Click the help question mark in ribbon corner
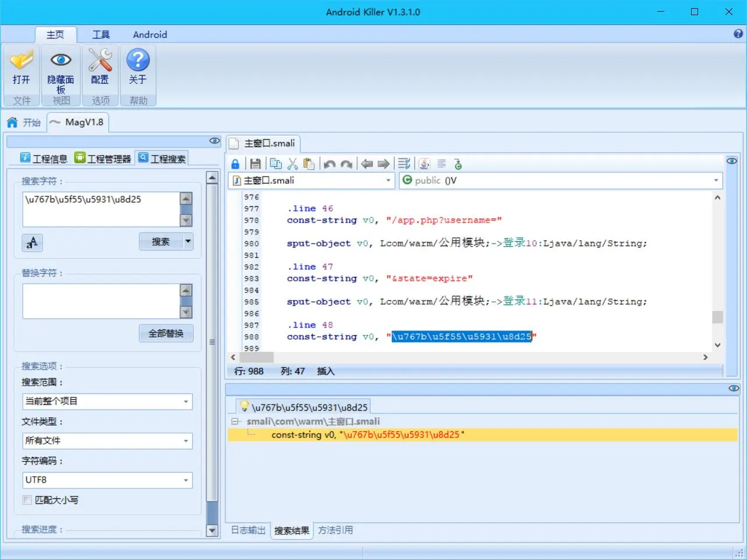Screen dimensions: 747x560 pos(738,34)
